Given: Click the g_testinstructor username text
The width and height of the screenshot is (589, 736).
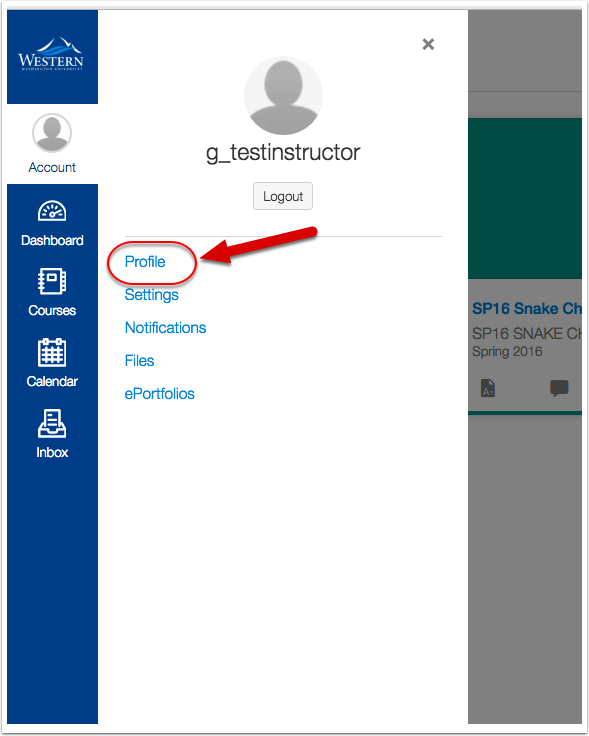Looking at the screenshot, I should pos(283,153).
